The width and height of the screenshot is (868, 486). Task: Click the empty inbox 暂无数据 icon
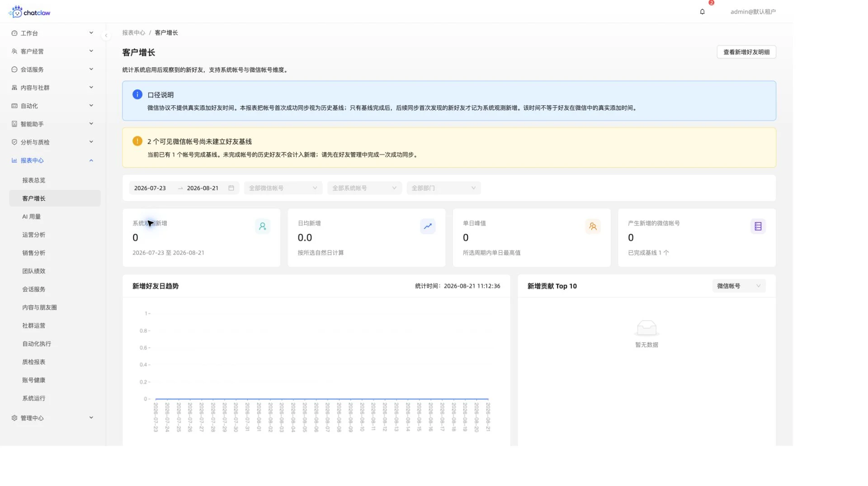coord(646,328)
